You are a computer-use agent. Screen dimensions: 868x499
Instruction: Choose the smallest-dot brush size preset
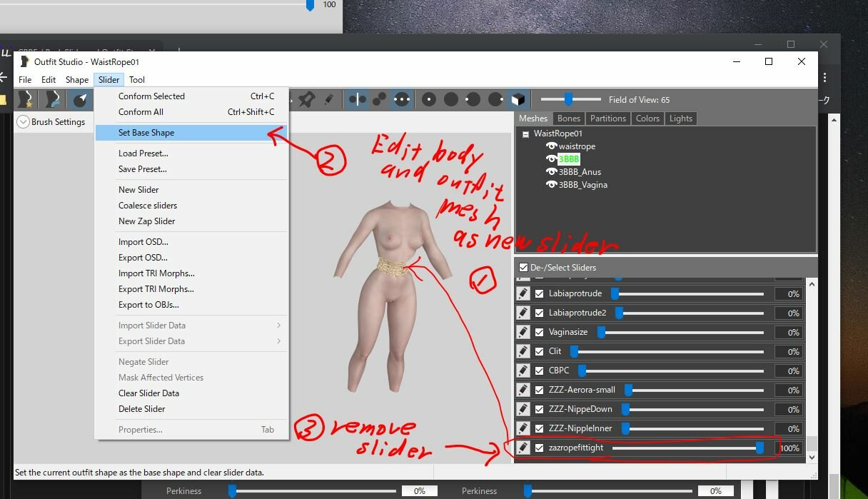[x=429, y=99]
